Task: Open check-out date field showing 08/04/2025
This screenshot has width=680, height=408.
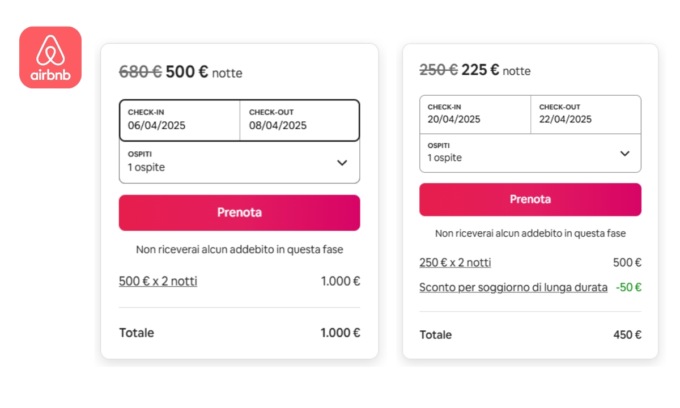Action: pos(299,120)
